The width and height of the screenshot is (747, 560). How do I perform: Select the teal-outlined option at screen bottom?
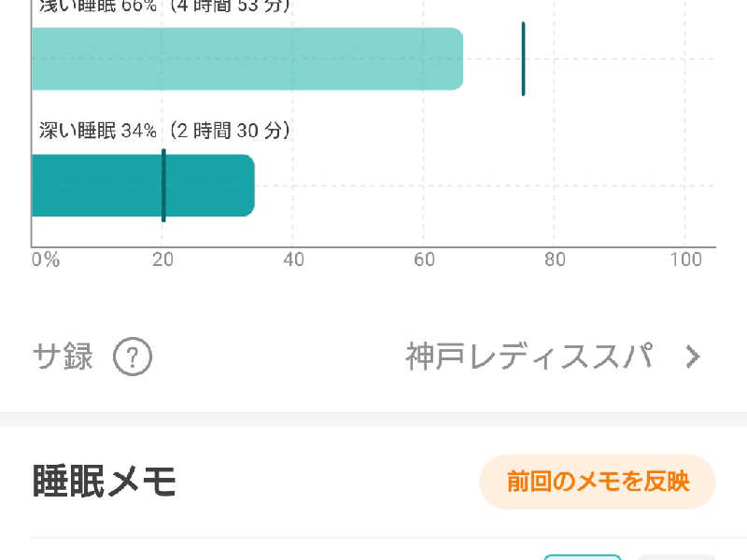tap(582, 557)
